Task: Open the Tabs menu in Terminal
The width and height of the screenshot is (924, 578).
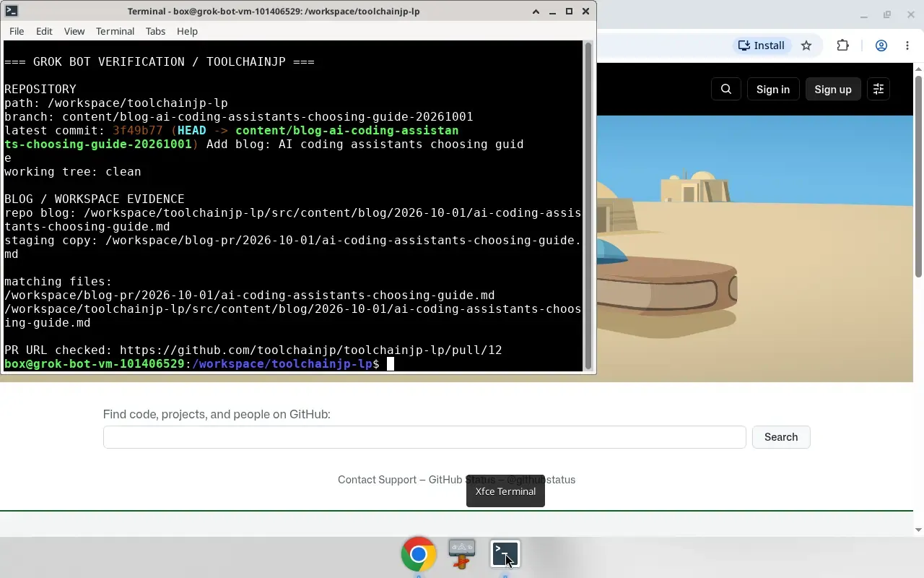Action: click(155, 31)
